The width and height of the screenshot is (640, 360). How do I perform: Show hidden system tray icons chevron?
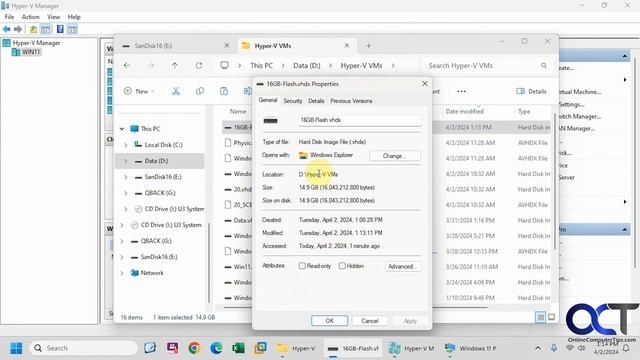(538, 348)
